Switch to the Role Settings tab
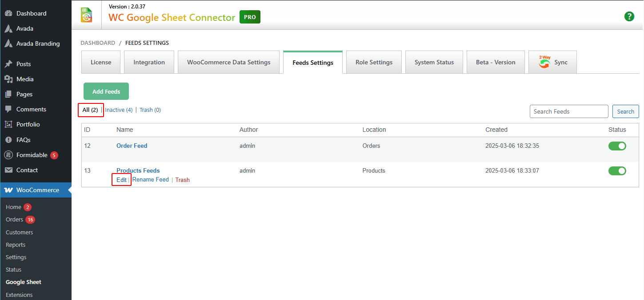 [374, 62]
